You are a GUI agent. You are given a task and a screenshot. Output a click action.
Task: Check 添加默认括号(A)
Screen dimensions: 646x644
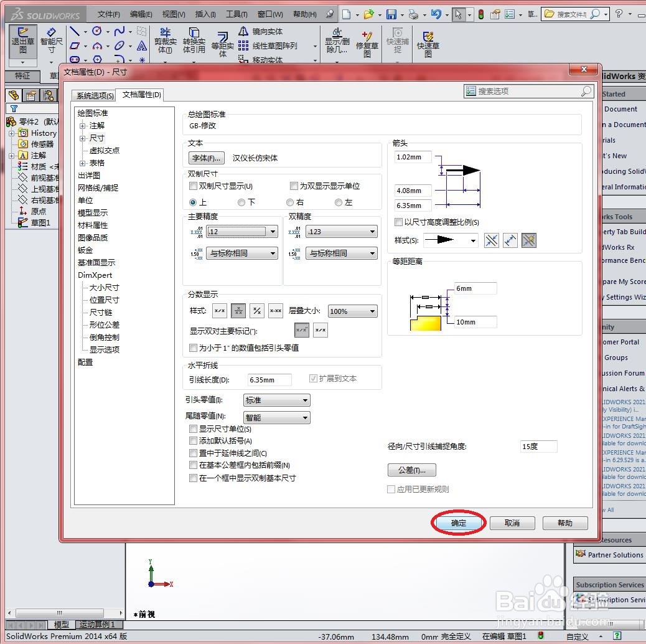[192, 441]
